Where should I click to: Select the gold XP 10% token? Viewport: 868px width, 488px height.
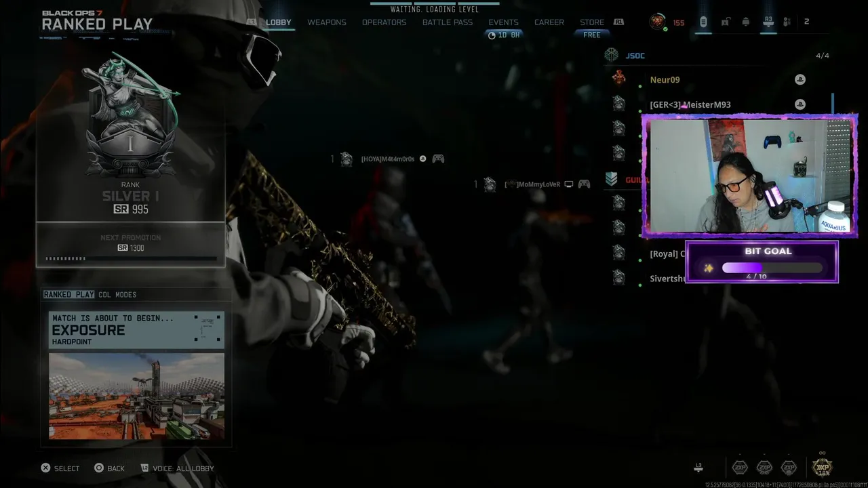click(823, 467)
